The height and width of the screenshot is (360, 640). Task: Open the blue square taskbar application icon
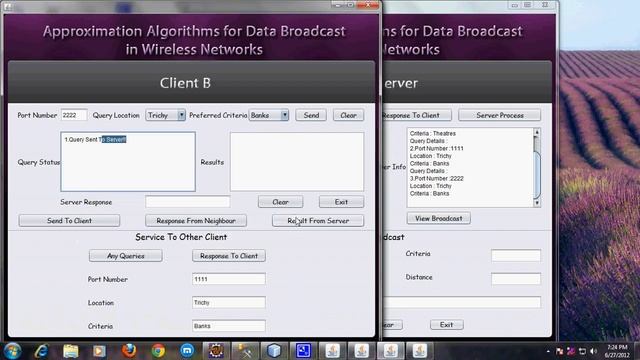click(x=303, y=351)
